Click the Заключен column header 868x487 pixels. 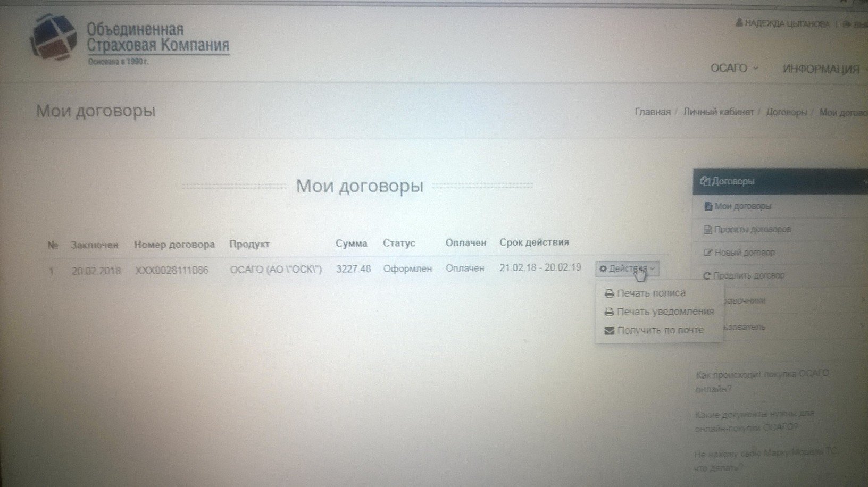click(x=95, y=245)
